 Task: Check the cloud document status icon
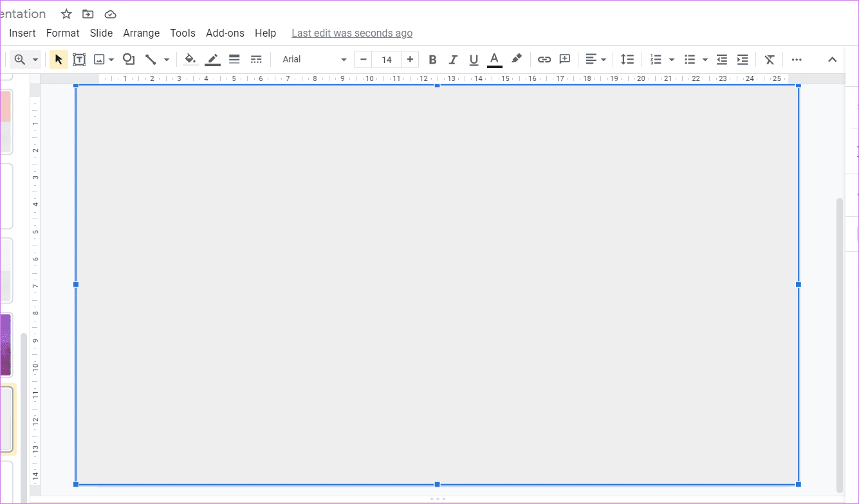coord(111,14)
